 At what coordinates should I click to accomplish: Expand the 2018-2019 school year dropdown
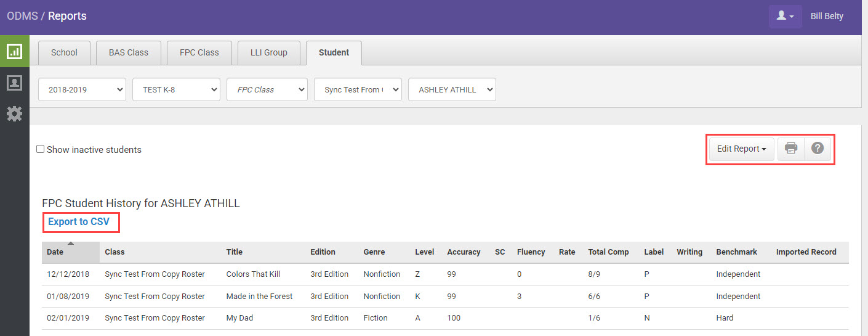click(82, 89)
